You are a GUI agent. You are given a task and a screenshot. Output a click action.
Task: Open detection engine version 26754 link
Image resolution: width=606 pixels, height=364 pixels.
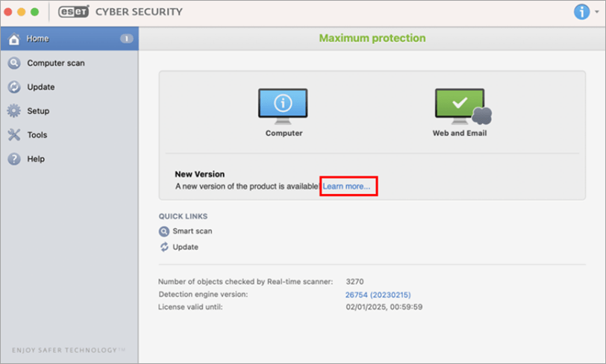point(378,295)
